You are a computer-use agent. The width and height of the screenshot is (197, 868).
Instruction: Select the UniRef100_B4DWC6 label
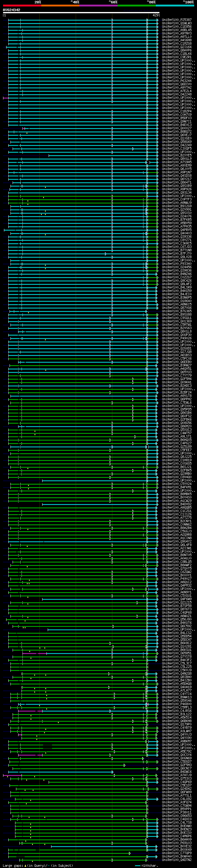177,772
